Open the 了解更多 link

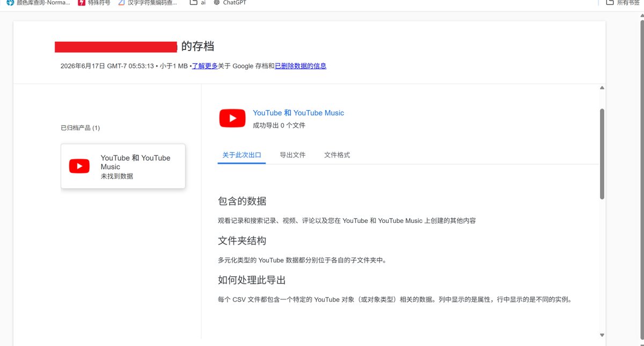[205, 66]
